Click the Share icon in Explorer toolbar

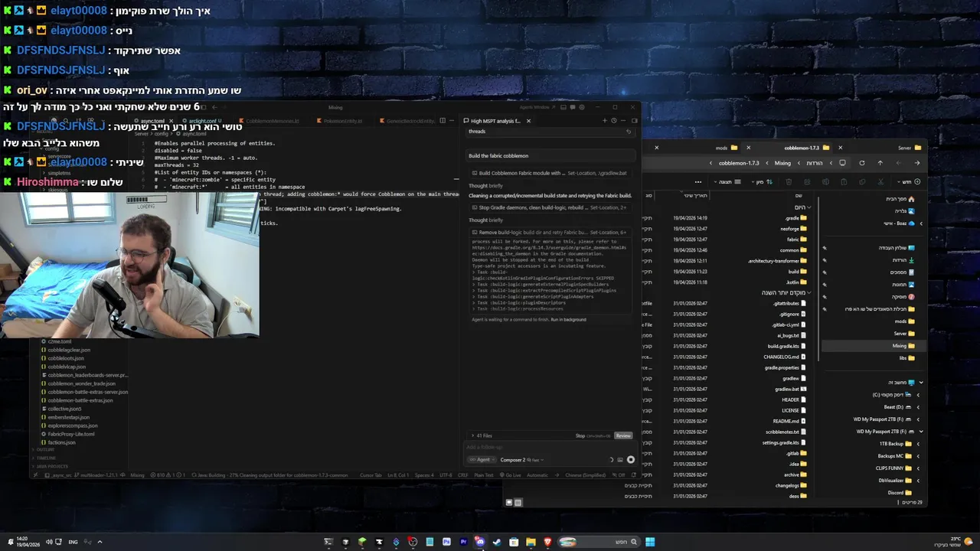tap(807, 182)
